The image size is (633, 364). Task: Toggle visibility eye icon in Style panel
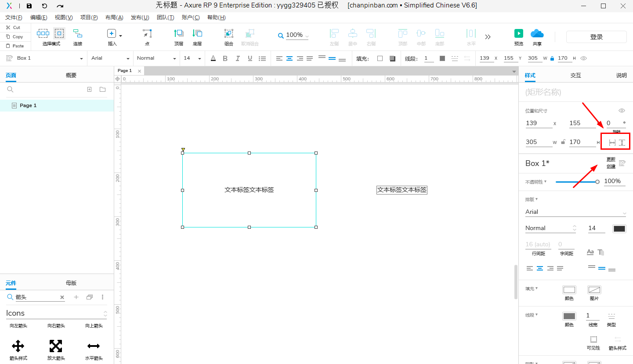click(622, 111)
